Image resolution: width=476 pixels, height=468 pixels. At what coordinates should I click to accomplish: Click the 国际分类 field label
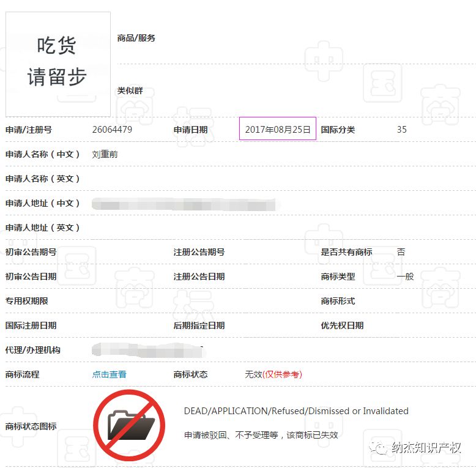(x=338, y=130)
